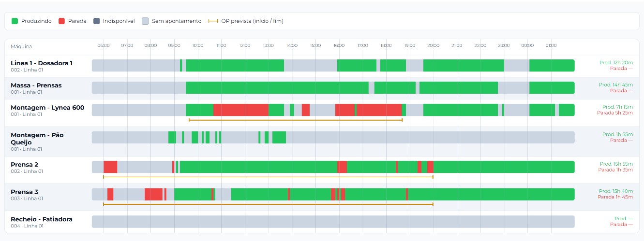Click the Prod. 12h 20m total

615,63
